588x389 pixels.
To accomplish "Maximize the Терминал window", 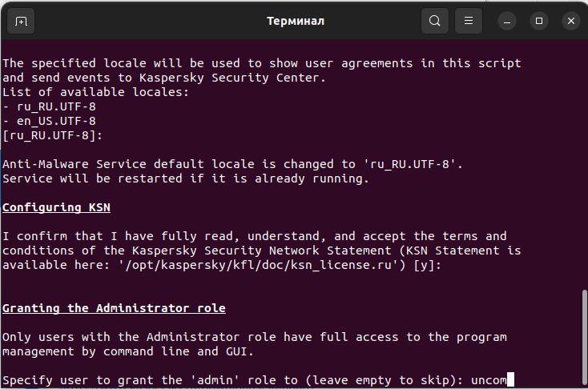I will (x=539, y=21).
